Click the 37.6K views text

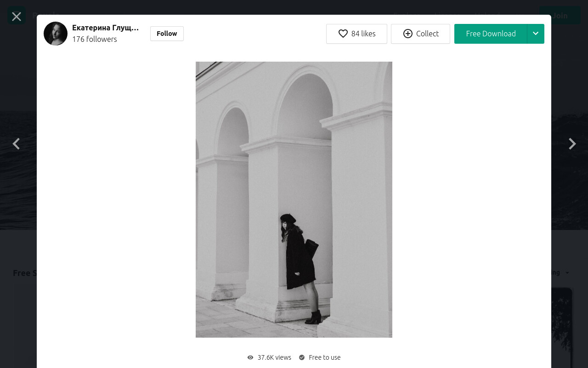click(x=274, y=357)
